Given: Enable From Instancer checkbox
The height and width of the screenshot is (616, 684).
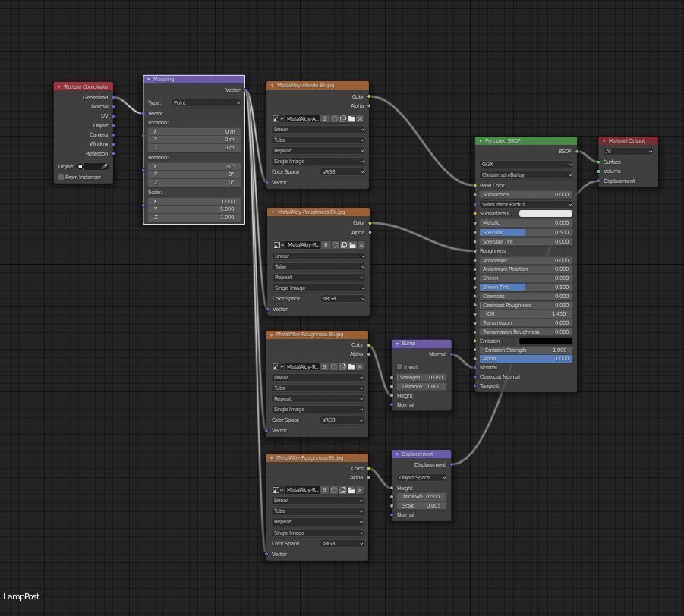Looking at the screenshot, I should pyautogui.click(x=61, y=177).
